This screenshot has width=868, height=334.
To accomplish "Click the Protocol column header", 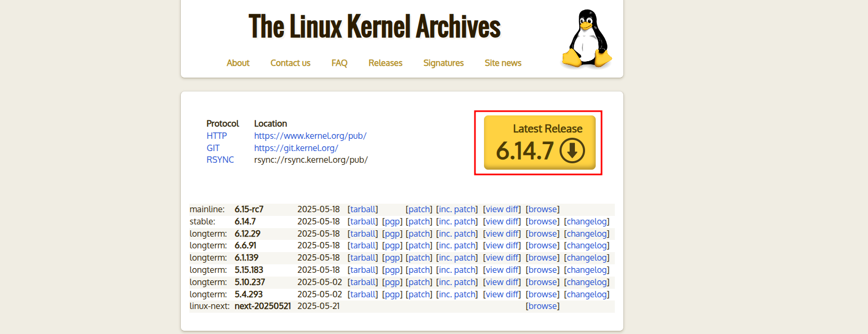I will [x=223, y=123].
